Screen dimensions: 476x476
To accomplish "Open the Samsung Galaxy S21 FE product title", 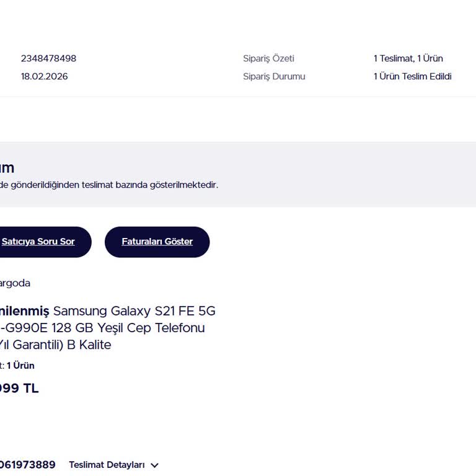I will pos(134,311).
